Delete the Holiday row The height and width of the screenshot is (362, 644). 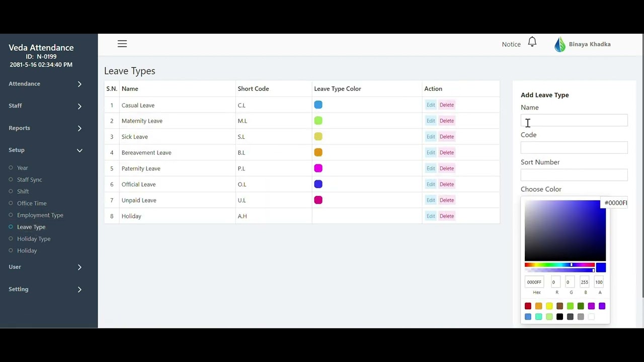tap(447, 216)
